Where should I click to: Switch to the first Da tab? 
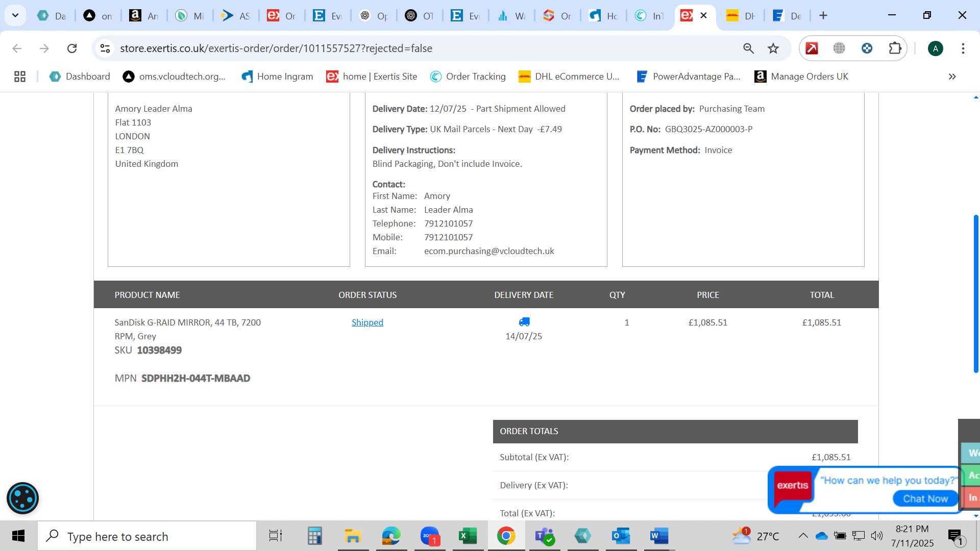[x=52, y=16]
